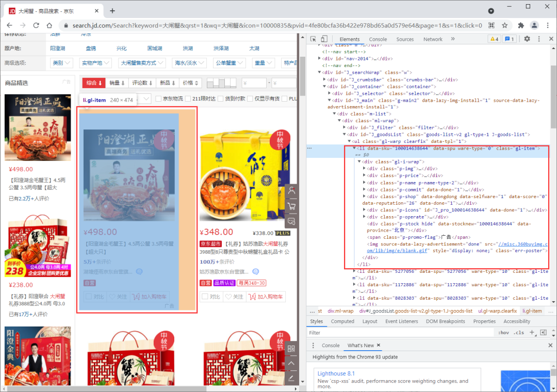Viewport: 557px width, 392px height.
Task: Open the Event Listeners tab
Action: tap(401, 321)
